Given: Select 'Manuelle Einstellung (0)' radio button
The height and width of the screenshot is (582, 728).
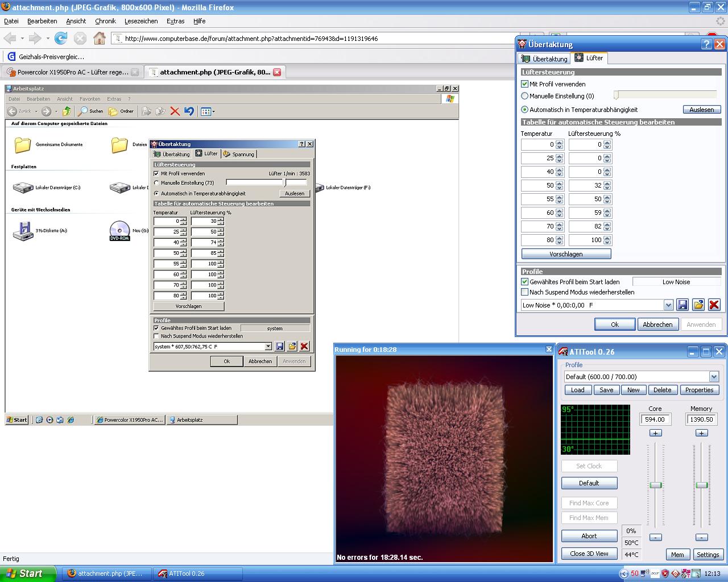Looking at the screenshot, I should pyautogui.click(x=525, y=96).
